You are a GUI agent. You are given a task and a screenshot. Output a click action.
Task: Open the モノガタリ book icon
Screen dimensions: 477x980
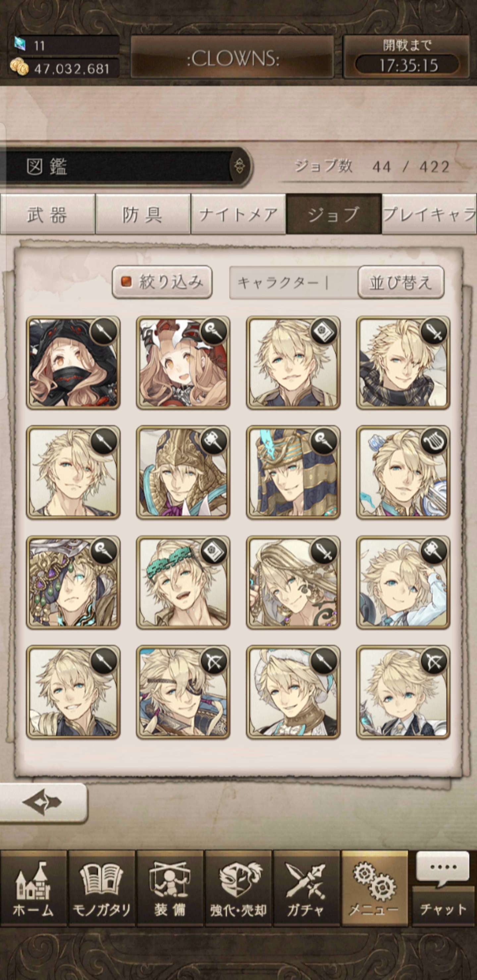coord(102,888)
